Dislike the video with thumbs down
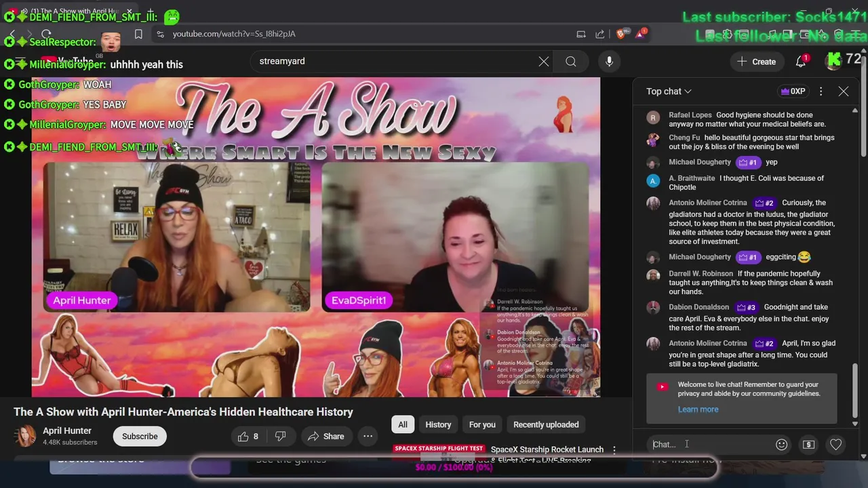The image size is (868, 488). click(x=280, y=436)
